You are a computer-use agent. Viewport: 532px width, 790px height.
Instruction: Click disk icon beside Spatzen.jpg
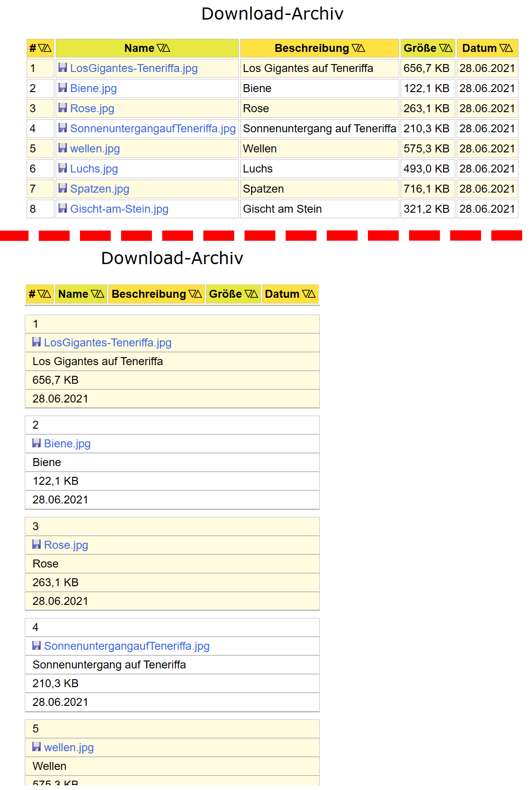pyautogui.click(x=63, y=188)
